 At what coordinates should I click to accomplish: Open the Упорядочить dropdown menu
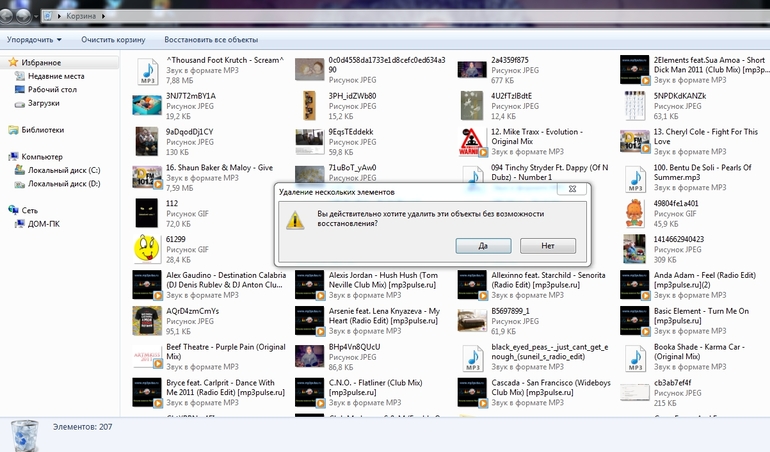[34, 40]
